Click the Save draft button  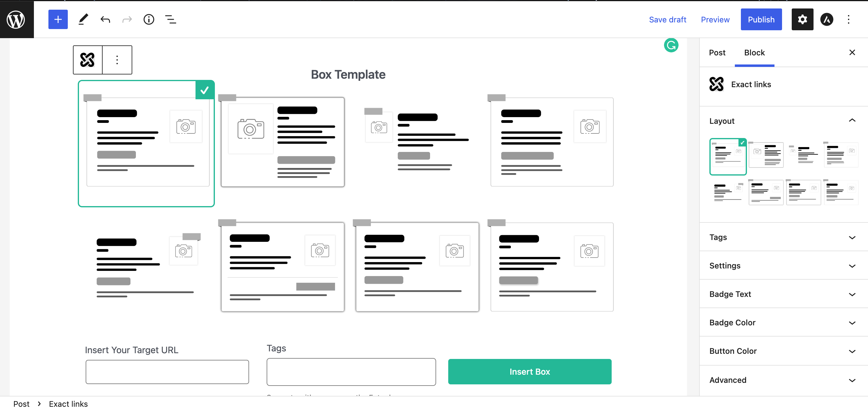[668, 19]
